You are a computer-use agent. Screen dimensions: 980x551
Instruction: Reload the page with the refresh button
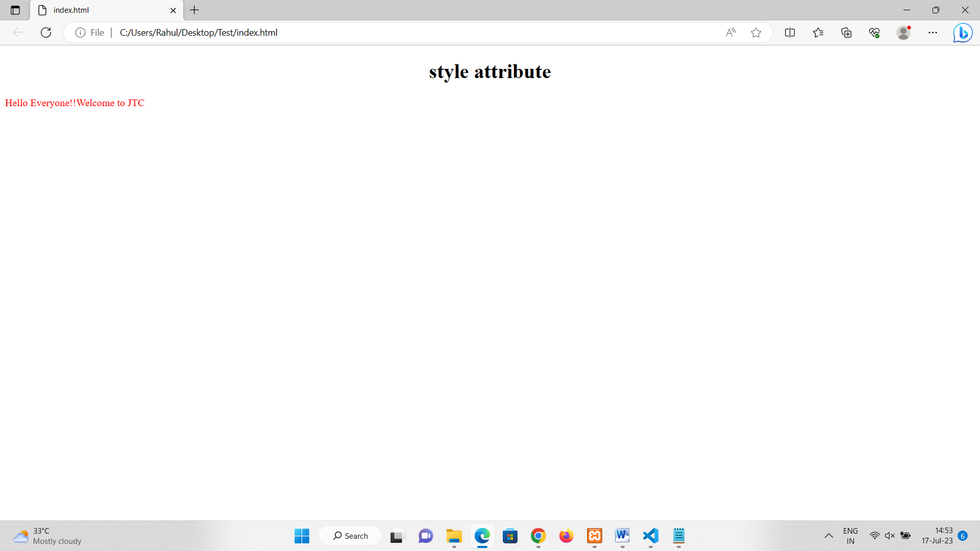(x=46, y=33)
